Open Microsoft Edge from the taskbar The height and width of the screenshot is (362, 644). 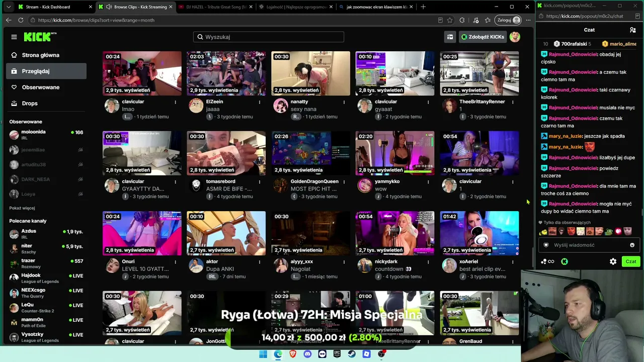pos(278,354)
